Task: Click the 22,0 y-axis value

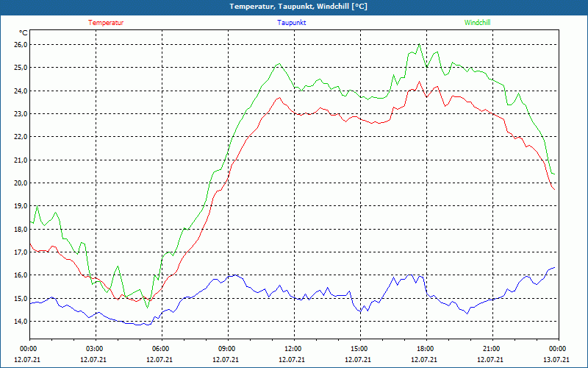Action: [x=21, y=137]
